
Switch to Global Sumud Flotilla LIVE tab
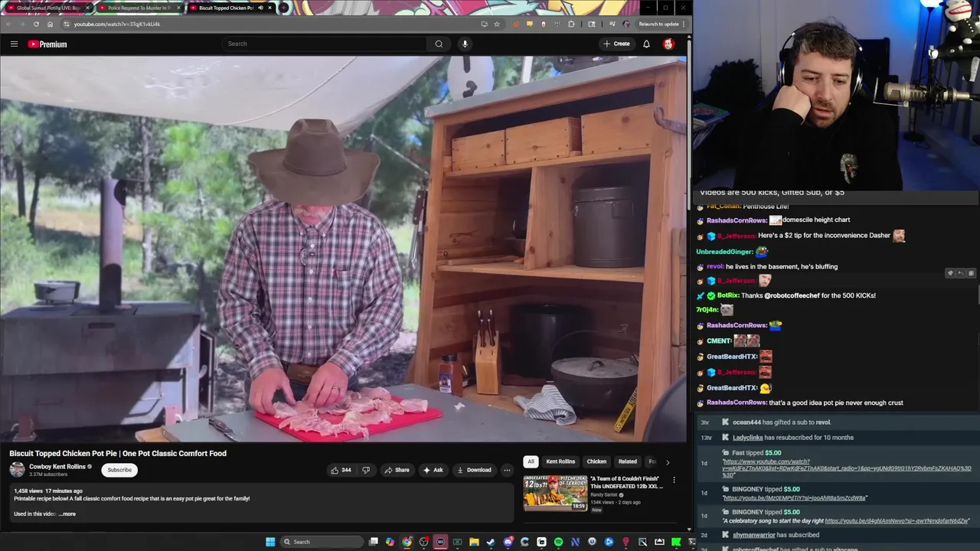(47, 8)
